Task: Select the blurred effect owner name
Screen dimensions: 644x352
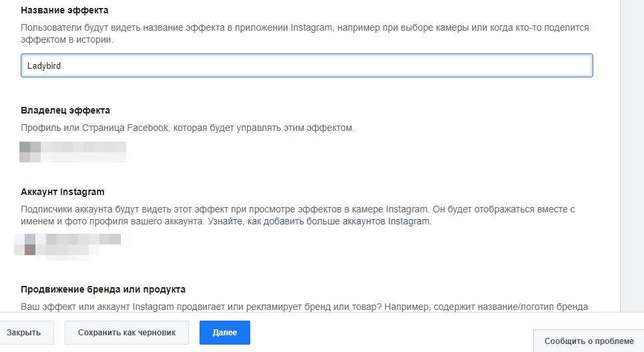Action: click(83, 152)
